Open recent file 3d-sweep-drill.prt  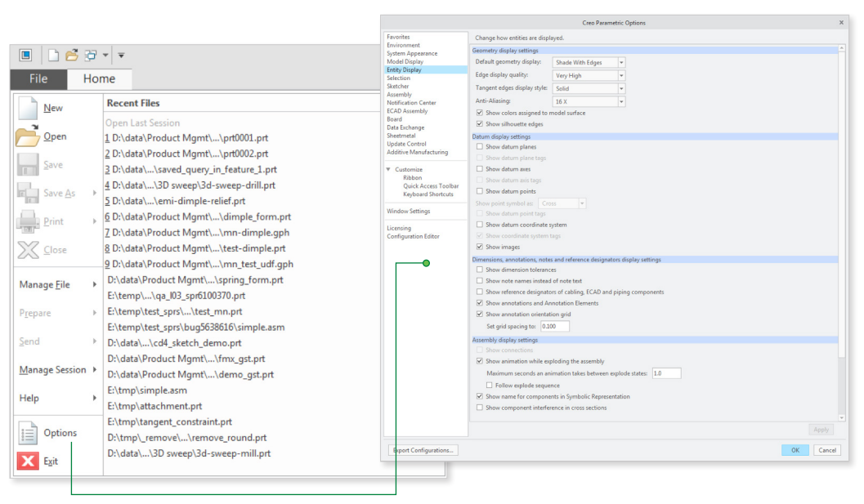tap(190, 185)
